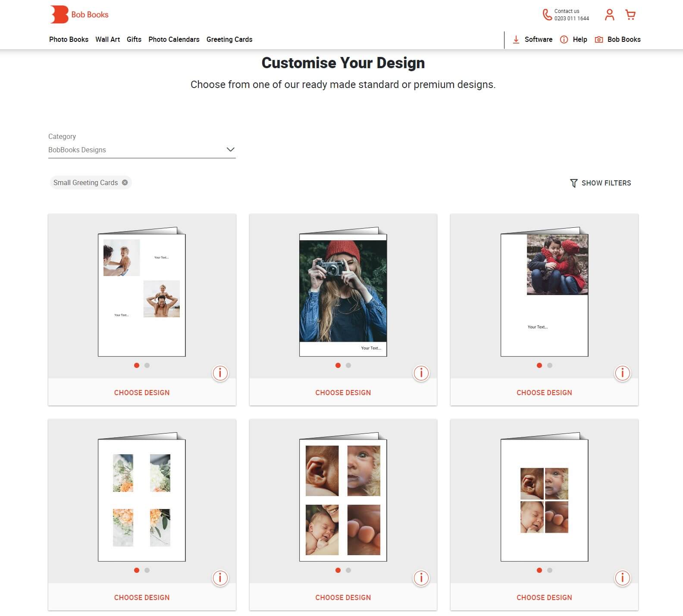Show info for the kissing kids design
This screenshot has width=683, height=616.
point(622,373)
